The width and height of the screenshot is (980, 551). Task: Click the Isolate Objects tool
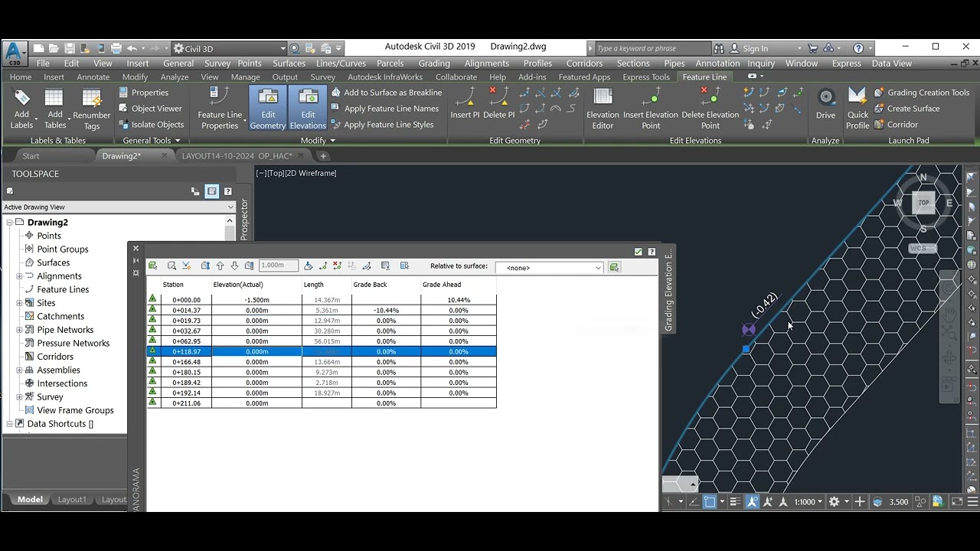pyautogui.click(x=151, y=125)
